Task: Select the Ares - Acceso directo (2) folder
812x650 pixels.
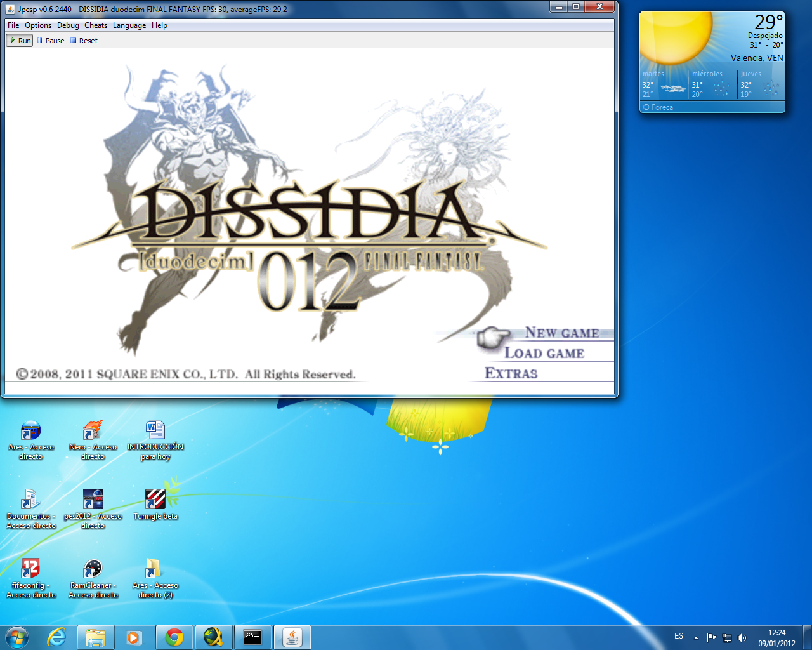Action: point(155,579)
